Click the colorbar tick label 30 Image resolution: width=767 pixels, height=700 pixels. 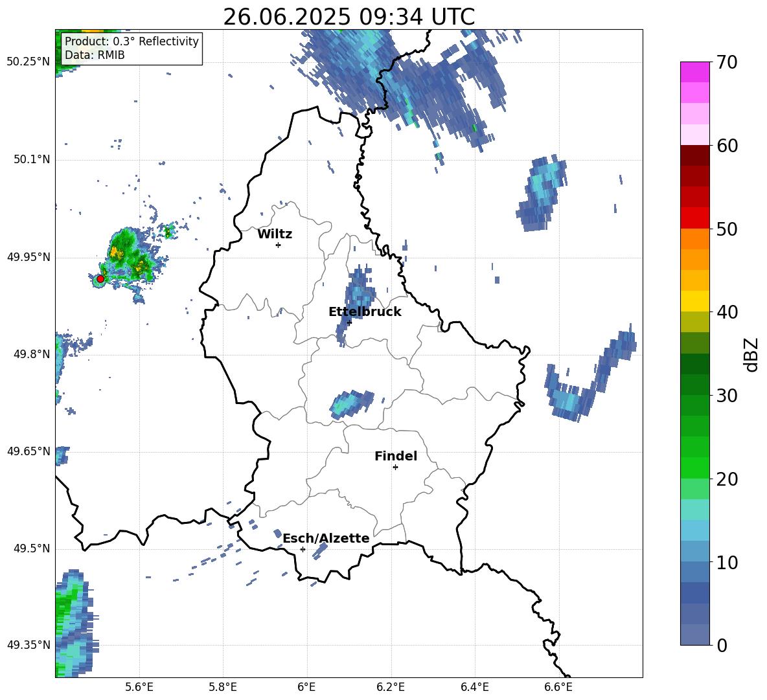click(727, 396)
